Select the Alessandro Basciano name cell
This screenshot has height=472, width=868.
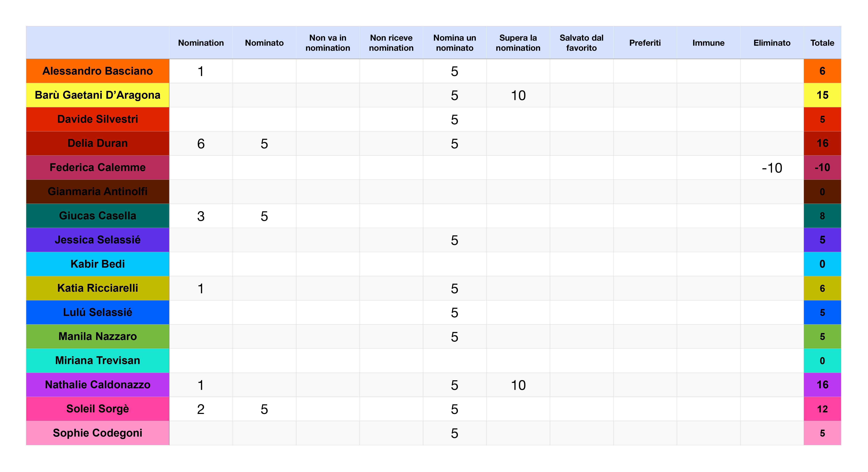point(97,71)
